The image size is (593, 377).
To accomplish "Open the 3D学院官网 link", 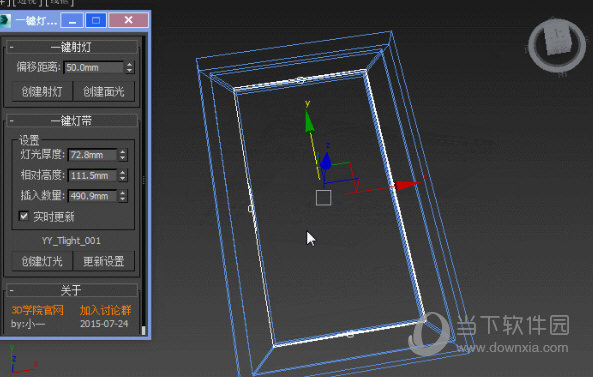I will pos(37,310).
